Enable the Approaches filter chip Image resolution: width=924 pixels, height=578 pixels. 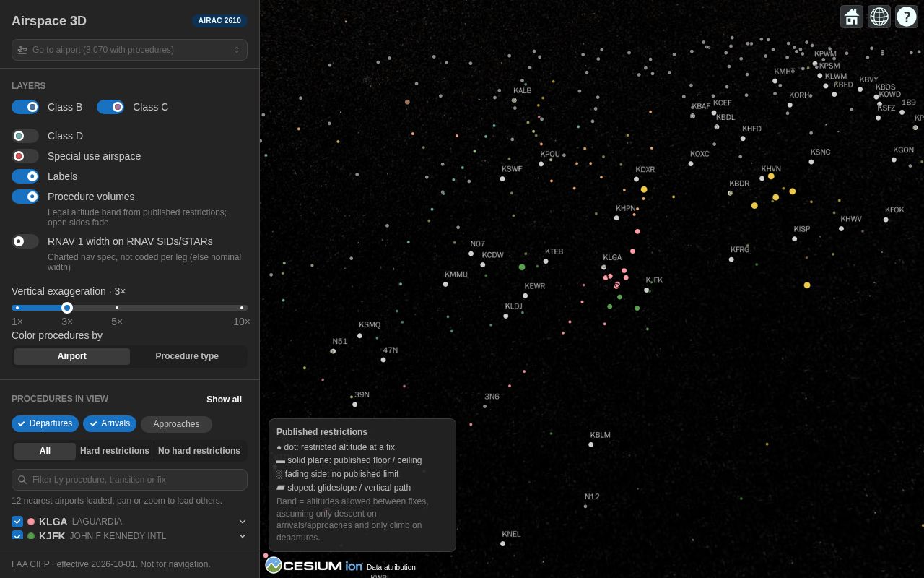(x=176, y=424)
